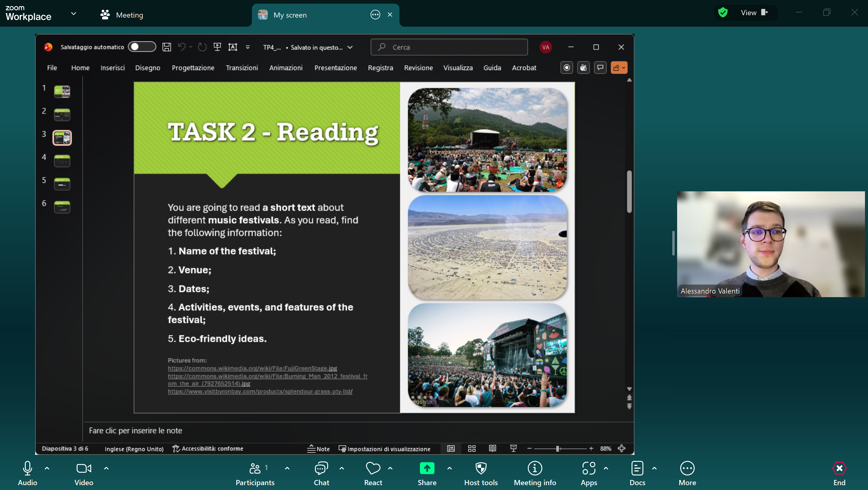Open the Participants panel
The width and height of the screenshot is (868, 490).
click(x=255, y=468)
